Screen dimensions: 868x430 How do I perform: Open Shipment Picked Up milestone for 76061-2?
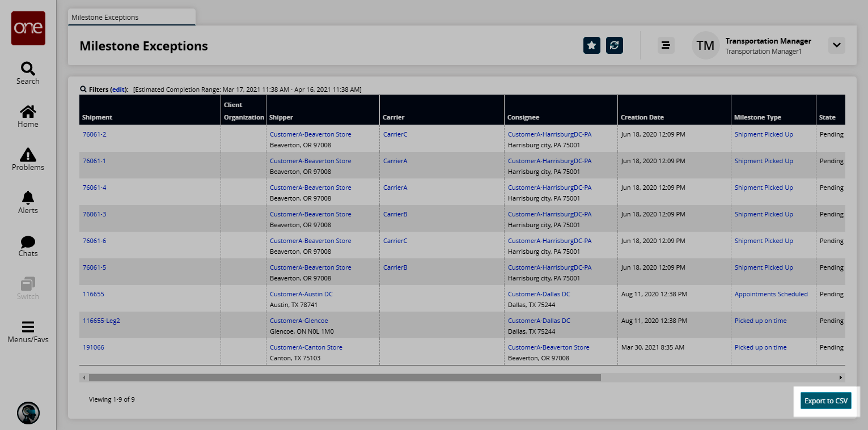pos(764,134)
